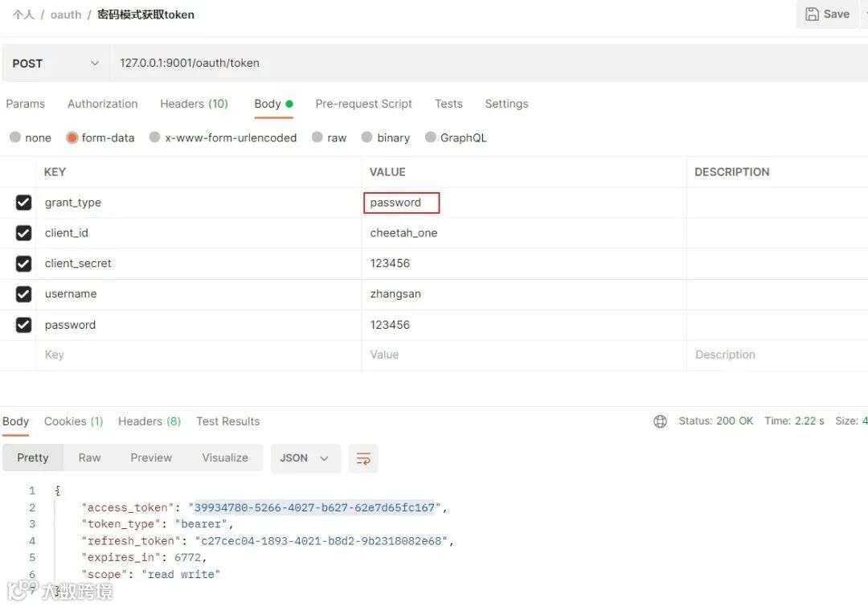Uncheck the username row checkbox
The image size is (868, 607).
[23, 294]
